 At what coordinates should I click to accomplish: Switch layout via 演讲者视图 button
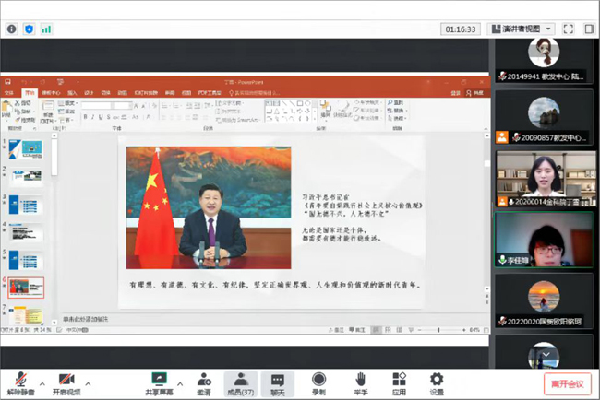(x=519, y=29)
